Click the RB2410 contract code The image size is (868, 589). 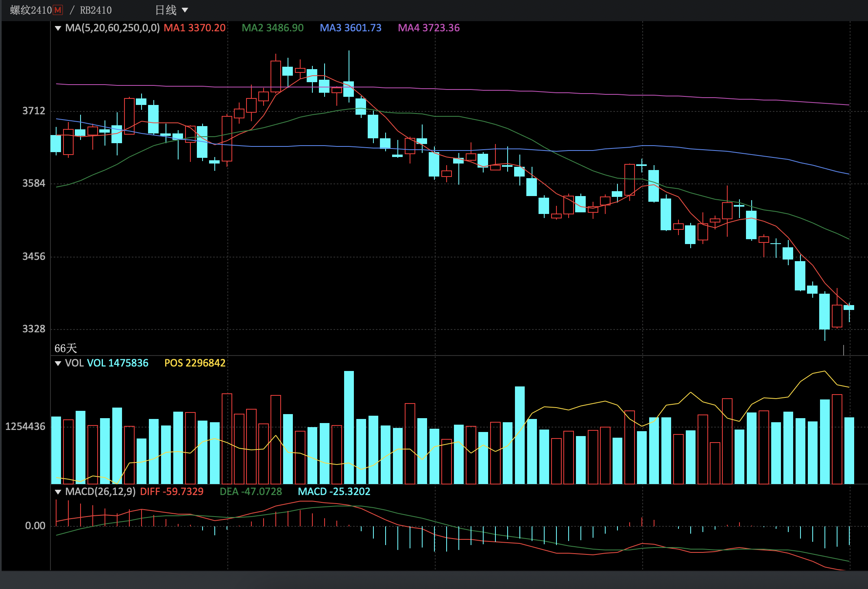(x=96, y=10)
